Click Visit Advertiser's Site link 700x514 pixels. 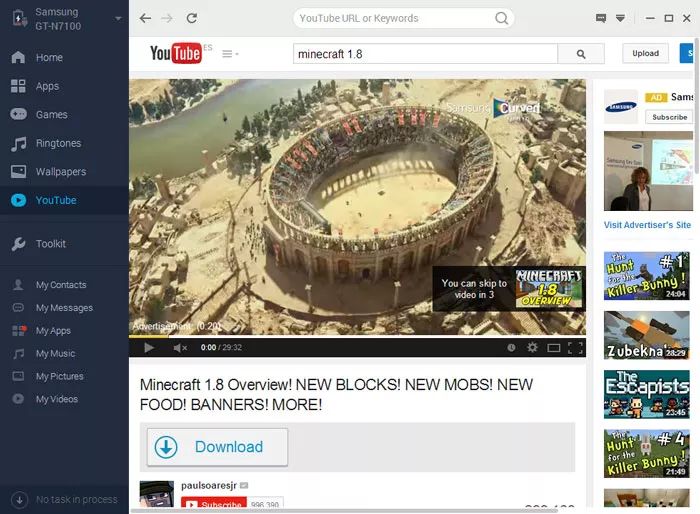coord(647,225)
